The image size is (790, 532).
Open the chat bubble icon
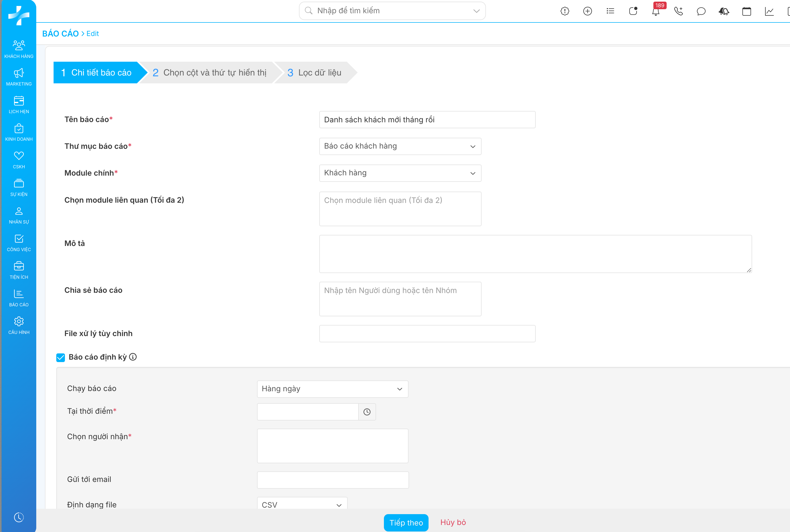coord(701,11)
